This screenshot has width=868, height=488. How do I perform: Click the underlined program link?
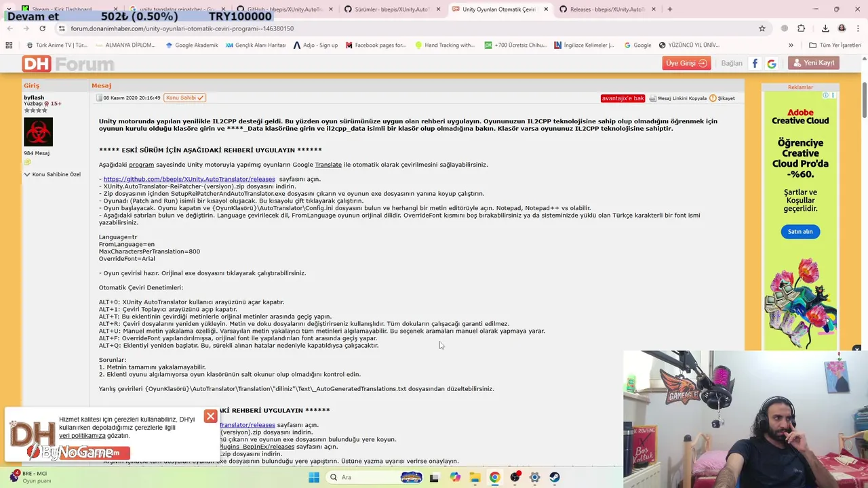click(x=141, y=165)
